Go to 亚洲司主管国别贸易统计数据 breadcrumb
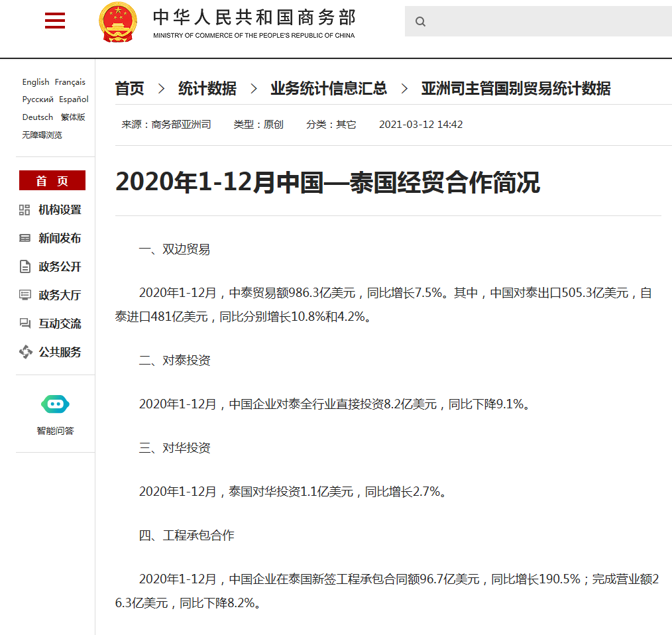The height and width of the screenshot is (635, 672). point(516,89)
